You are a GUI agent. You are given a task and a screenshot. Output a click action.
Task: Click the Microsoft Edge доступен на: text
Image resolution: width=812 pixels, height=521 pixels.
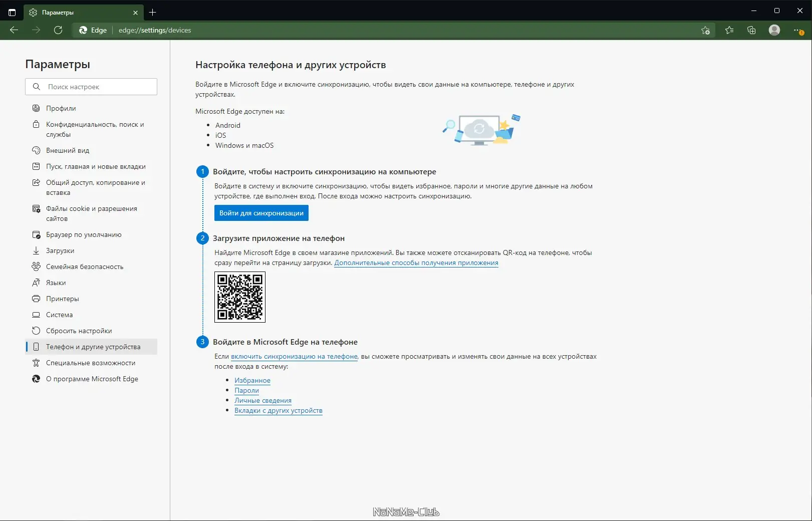pos(240,111)
